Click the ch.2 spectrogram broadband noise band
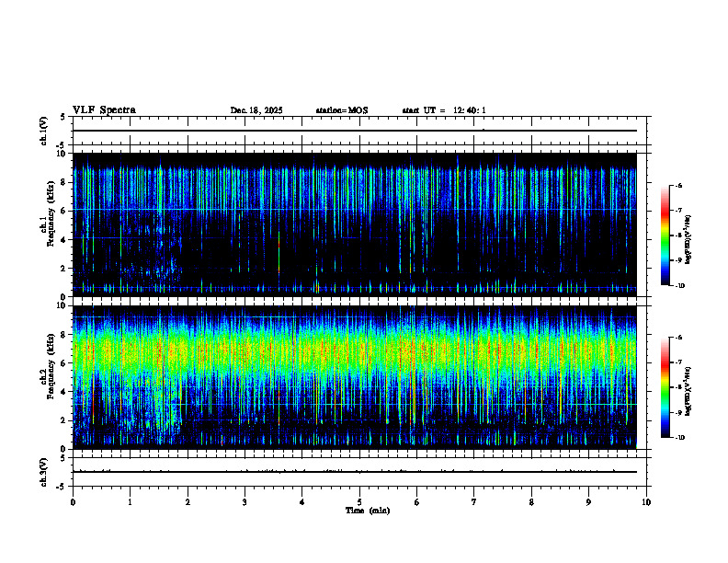The height and width of the screenshot is (563, 728). (355, 353)
